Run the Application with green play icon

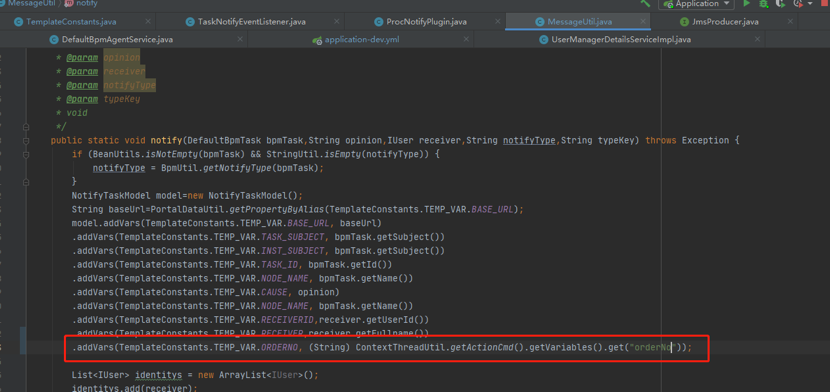[x=746, y=3]
